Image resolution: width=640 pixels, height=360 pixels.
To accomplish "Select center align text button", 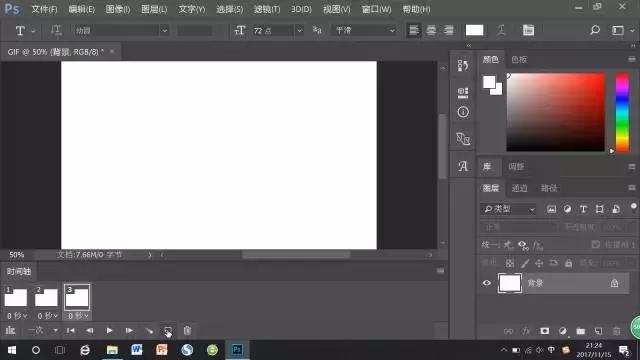I will click(x=431, y=30).
